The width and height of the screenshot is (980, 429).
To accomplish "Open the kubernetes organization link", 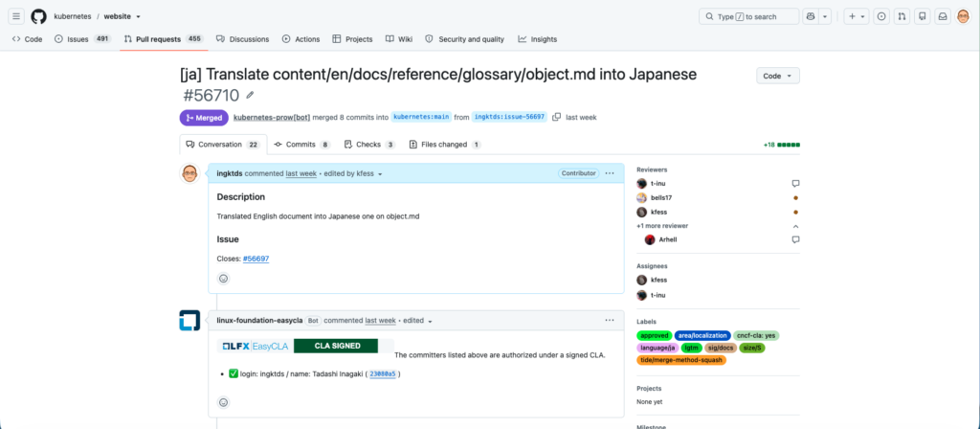I will (x=73, y=16).
